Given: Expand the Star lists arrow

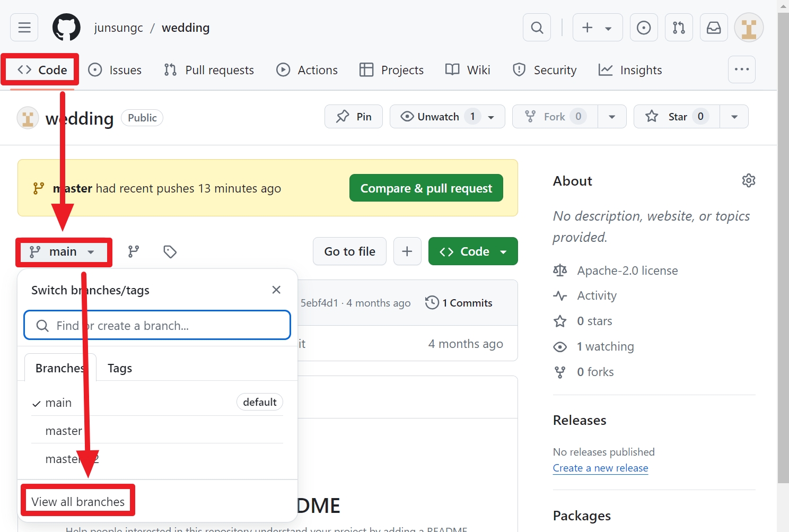Looking at the screenshot, I should 734,117.
